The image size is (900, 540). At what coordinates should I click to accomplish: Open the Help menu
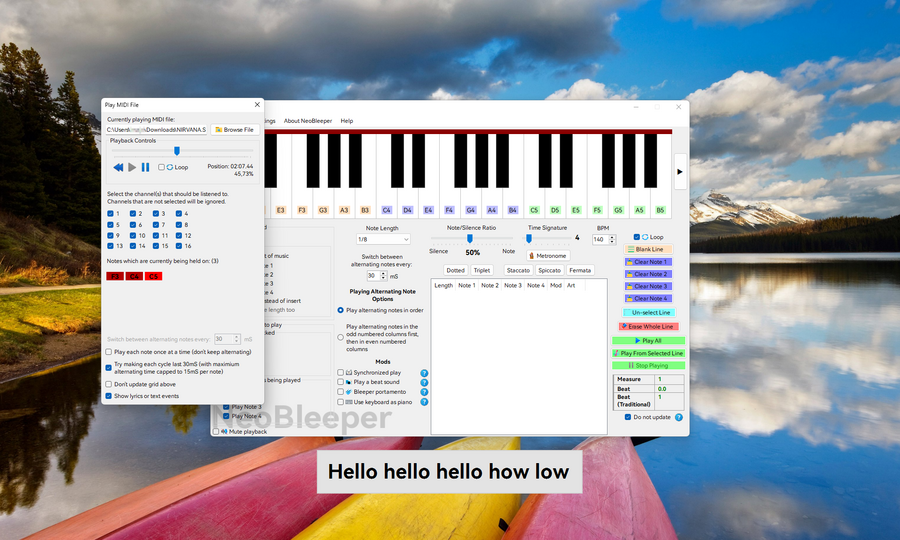coord(347,121)
